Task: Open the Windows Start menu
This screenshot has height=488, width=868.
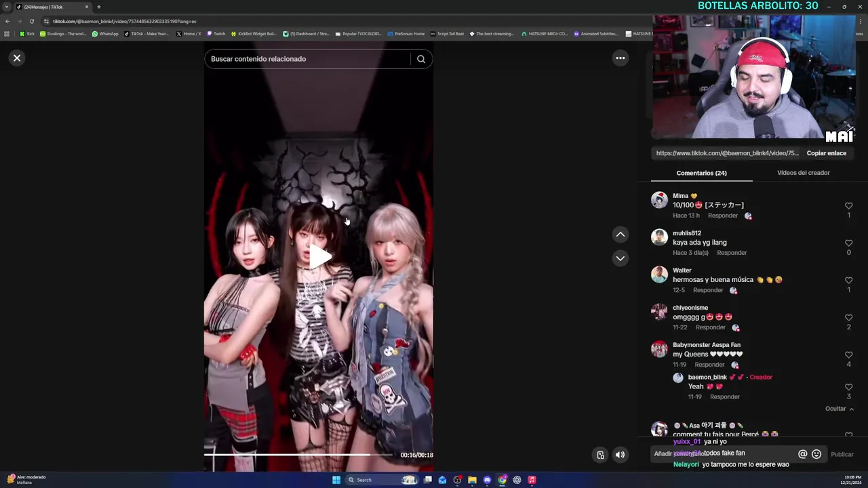Action: pyautogui.click(x=336, y=480)
